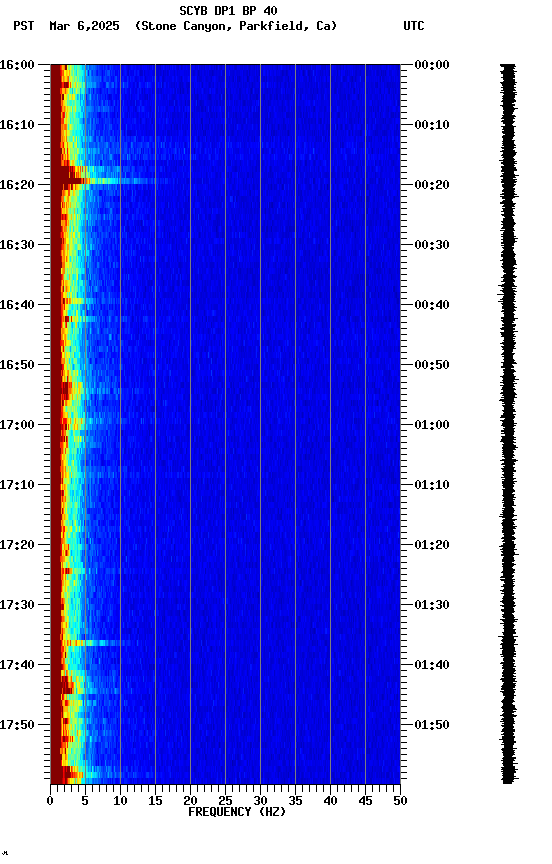This screenshot has height=864, width=552.
Task: Click the date label 'Mar 6,2025'
Action: (84, 26)
